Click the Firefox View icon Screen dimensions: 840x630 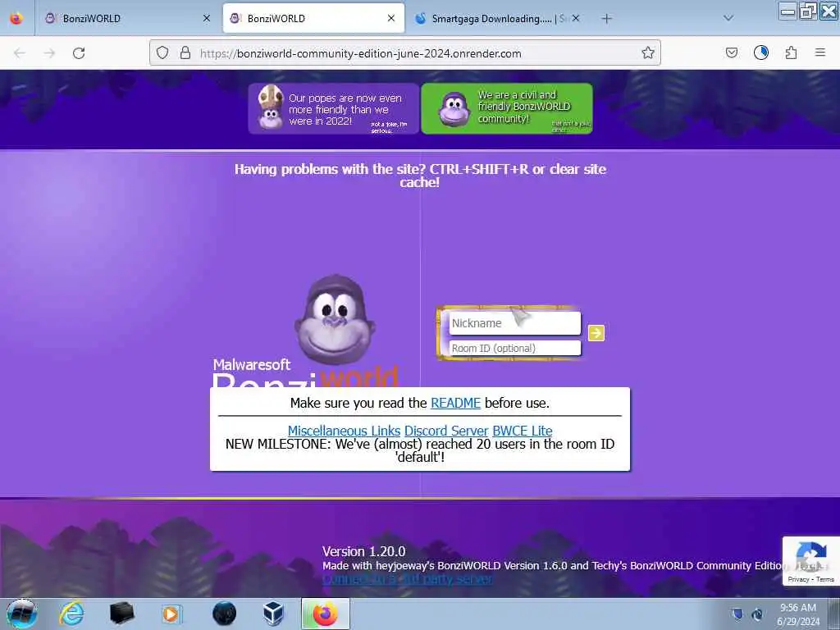(16, 18)
